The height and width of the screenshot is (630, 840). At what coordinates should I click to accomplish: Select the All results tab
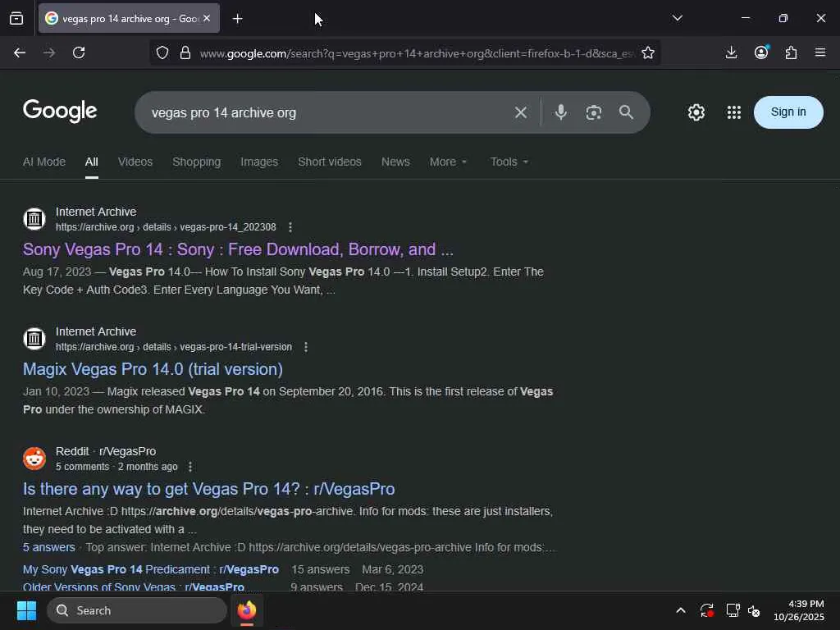coord(92,162)
